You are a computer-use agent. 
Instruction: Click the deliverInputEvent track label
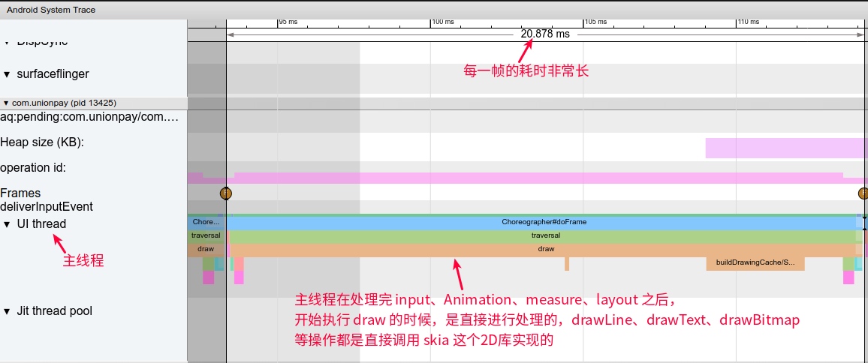pos(47,206)
